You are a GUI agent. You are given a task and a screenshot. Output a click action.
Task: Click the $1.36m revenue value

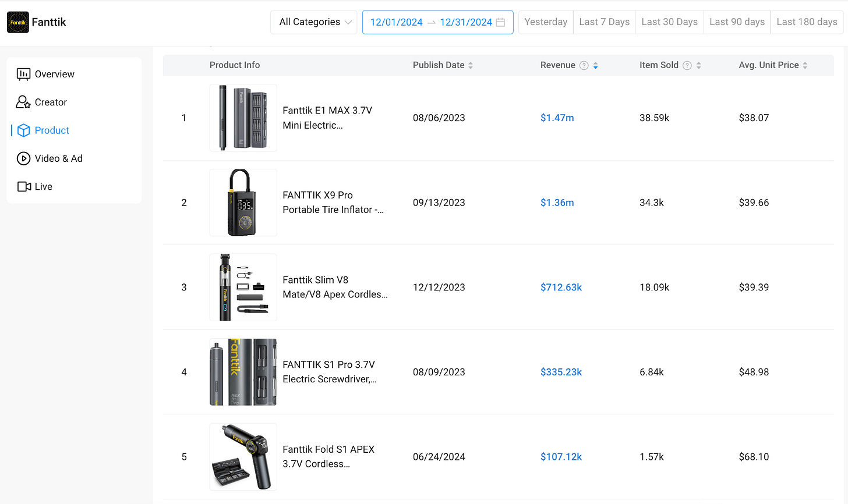click(557, 203)
